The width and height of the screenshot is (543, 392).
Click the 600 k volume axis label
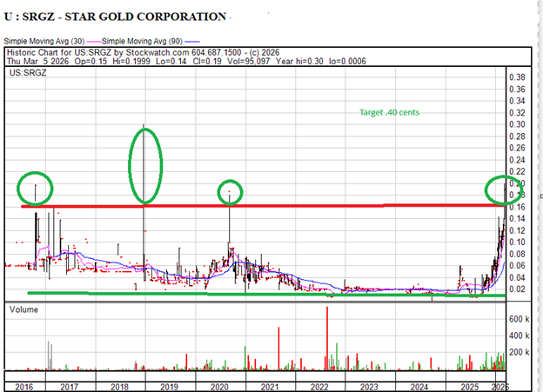tap(521, 319)
